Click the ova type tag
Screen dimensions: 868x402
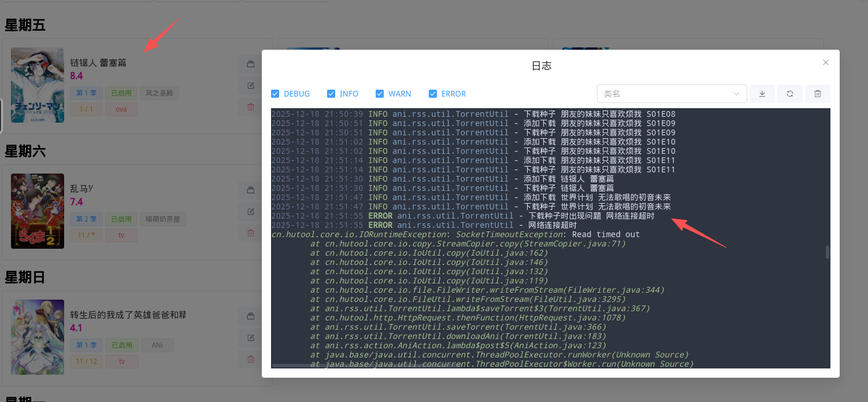pyautogui.click(x=121, y=109)
